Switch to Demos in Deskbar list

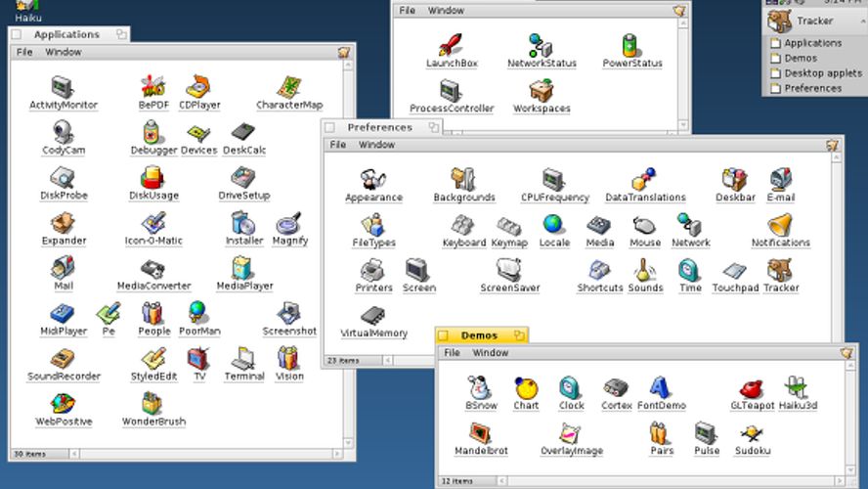[801, 58]
